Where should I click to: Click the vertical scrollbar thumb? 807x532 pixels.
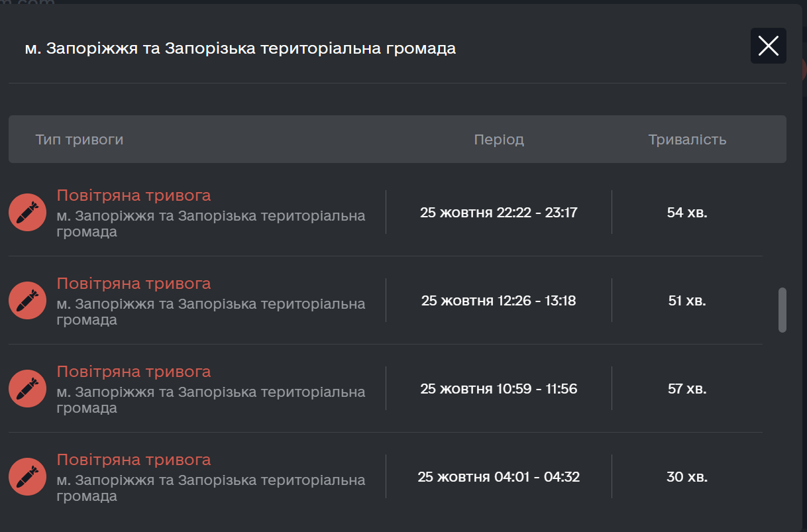point(782,309)
